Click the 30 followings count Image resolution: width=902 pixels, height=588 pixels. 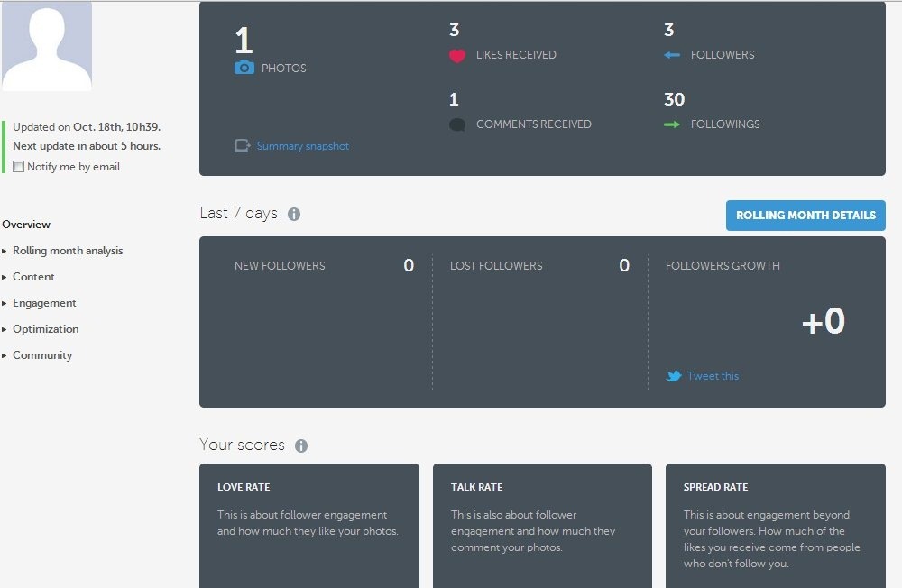[x=674, y=99]
